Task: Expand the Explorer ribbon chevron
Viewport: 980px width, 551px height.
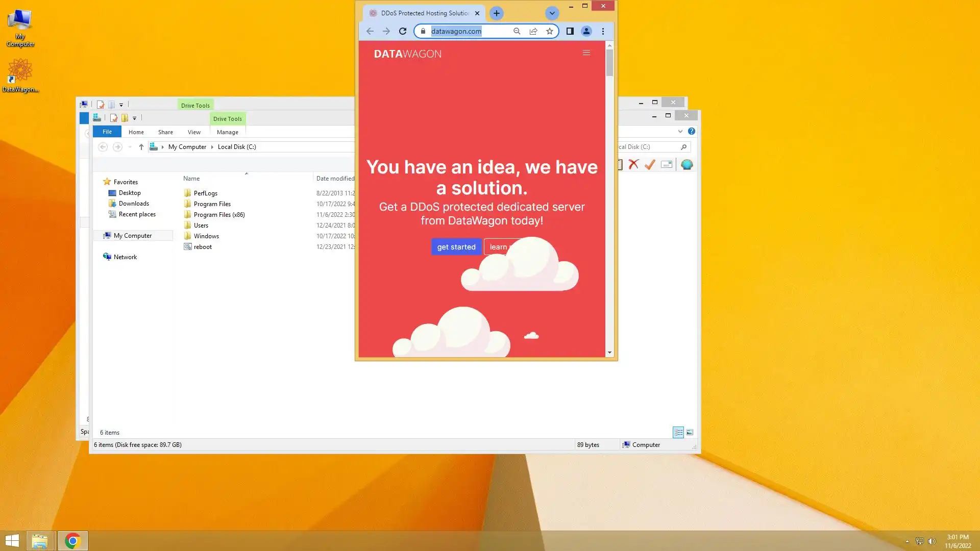Action: 680,131
